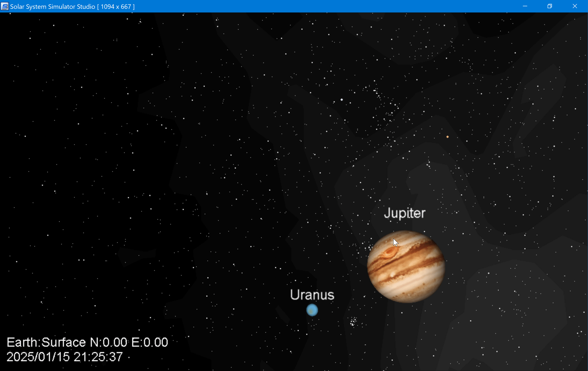Click the Jupiter text label

[x=405, y=213]
